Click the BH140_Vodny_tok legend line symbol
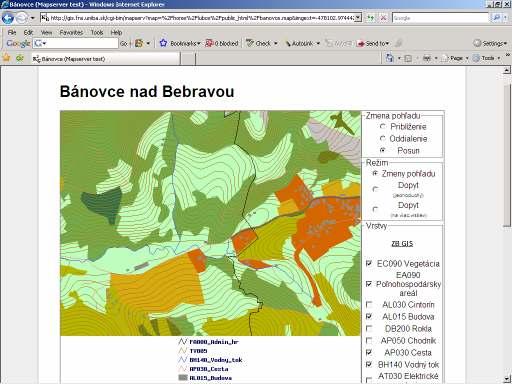This screenshot has width=512, height=384. point(182,360)
